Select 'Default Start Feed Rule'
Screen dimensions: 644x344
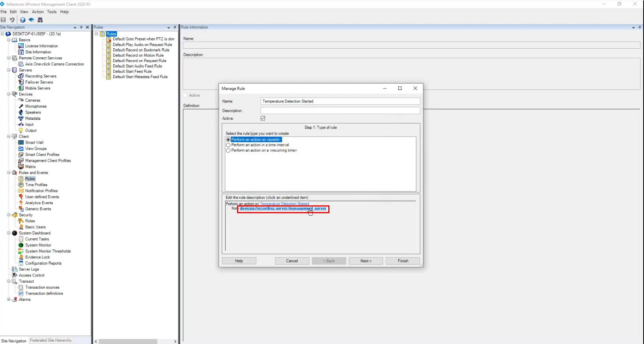(x=132, y=71)
